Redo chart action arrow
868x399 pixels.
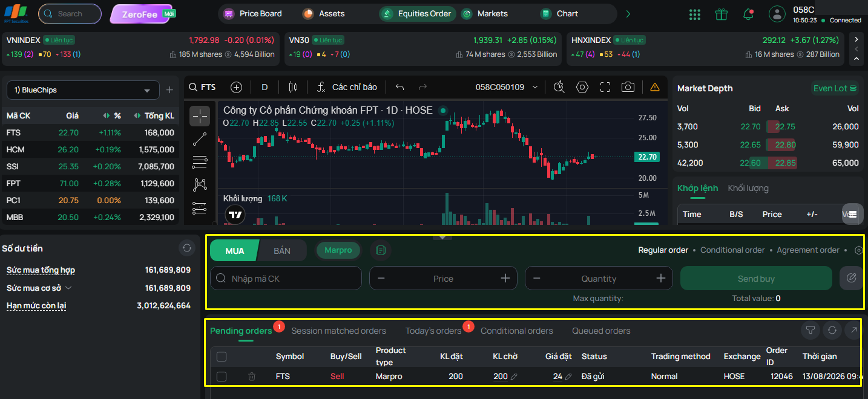tap(422, 87)
